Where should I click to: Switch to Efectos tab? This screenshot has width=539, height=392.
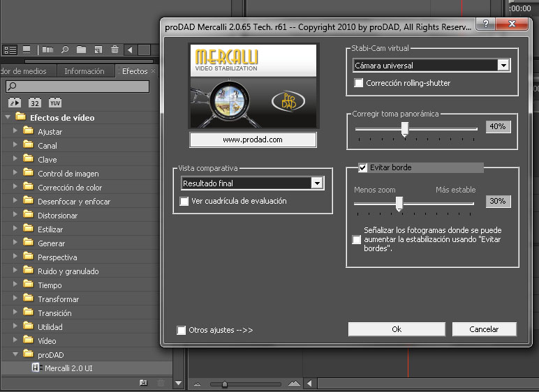(135, 71)
